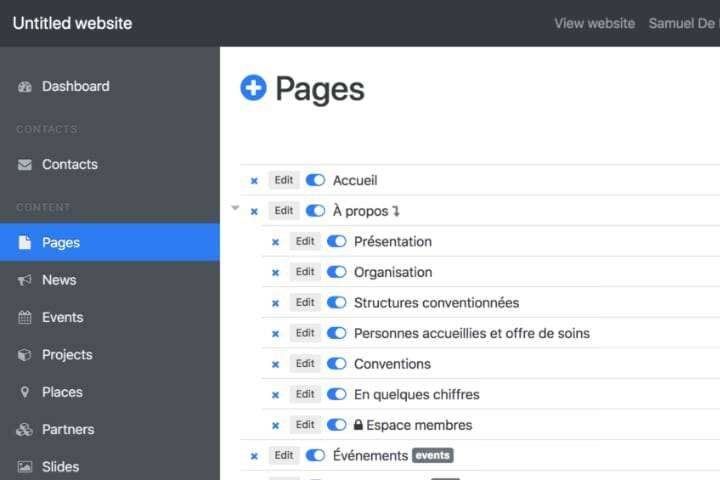The image size is (720, 480).
Task: Click the redirect arrow icon after À propos
Action: point(396,211)
